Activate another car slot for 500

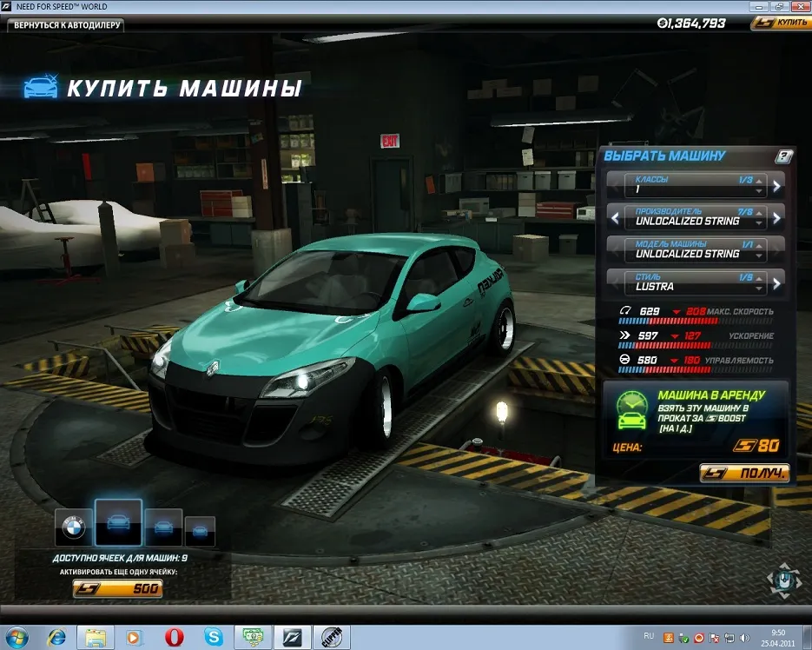(117, 588)
